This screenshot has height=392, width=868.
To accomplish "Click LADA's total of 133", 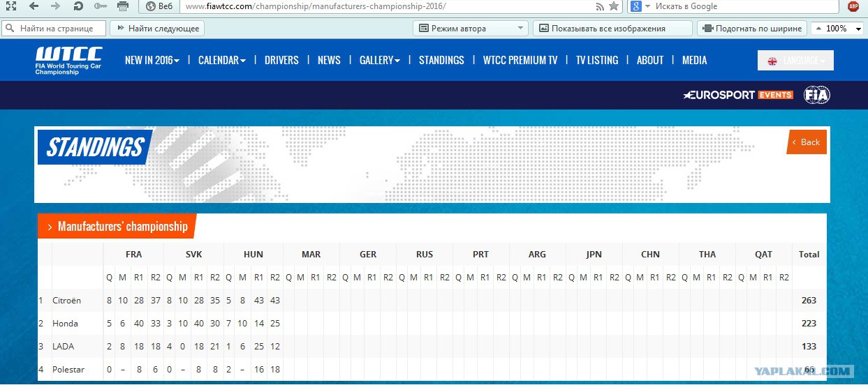I will click(x=809, y=346).
